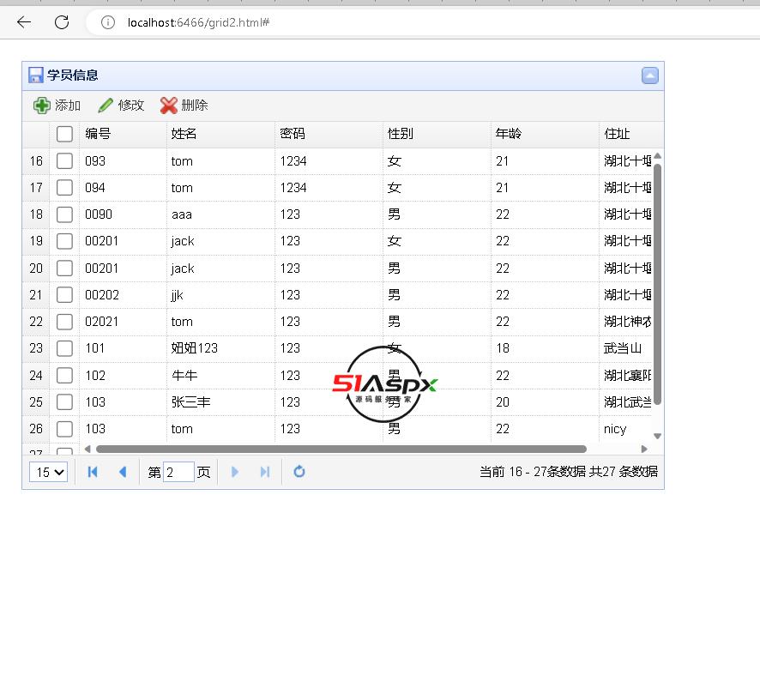Reload the browser page
The image size is (760, 700).
pyautogui.click(x=62, y=22)
